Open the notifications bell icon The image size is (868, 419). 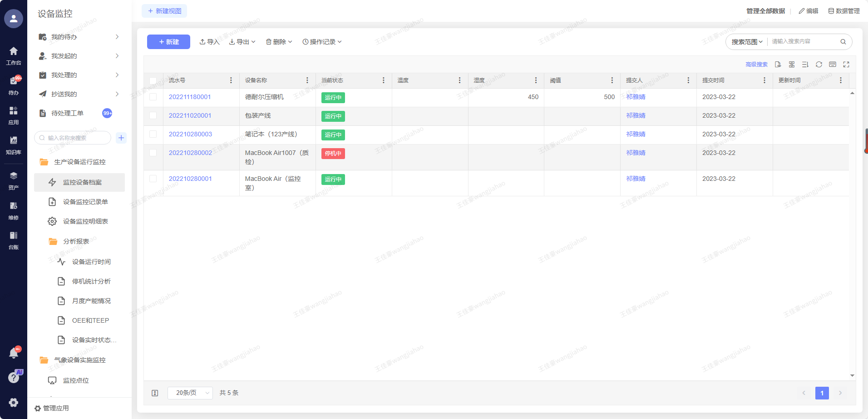coord(14,353)
